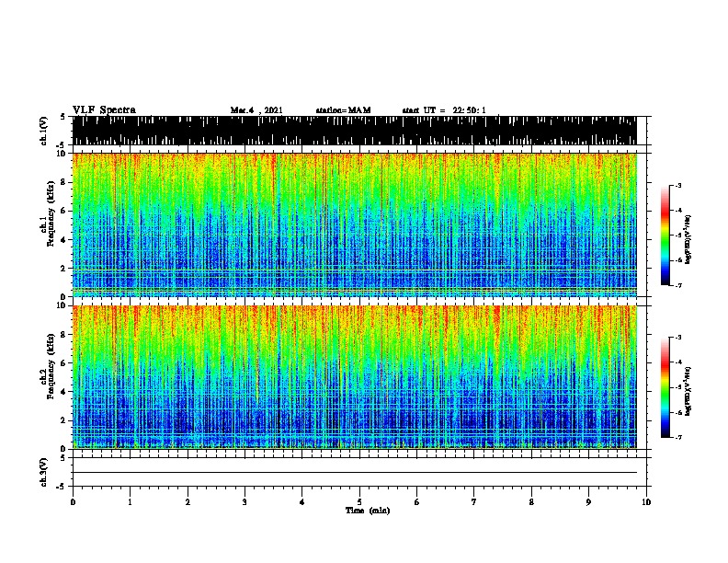Viewport: 728px width, 563px height.
Task: Click the ch.1 spectrogram color scale bar
Action: pos(665,236)
